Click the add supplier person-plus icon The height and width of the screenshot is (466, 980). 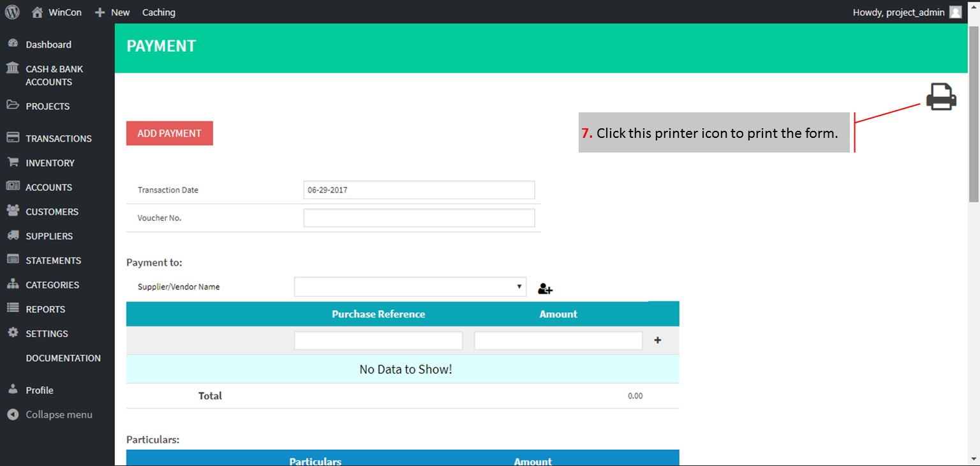click(545, 289)
